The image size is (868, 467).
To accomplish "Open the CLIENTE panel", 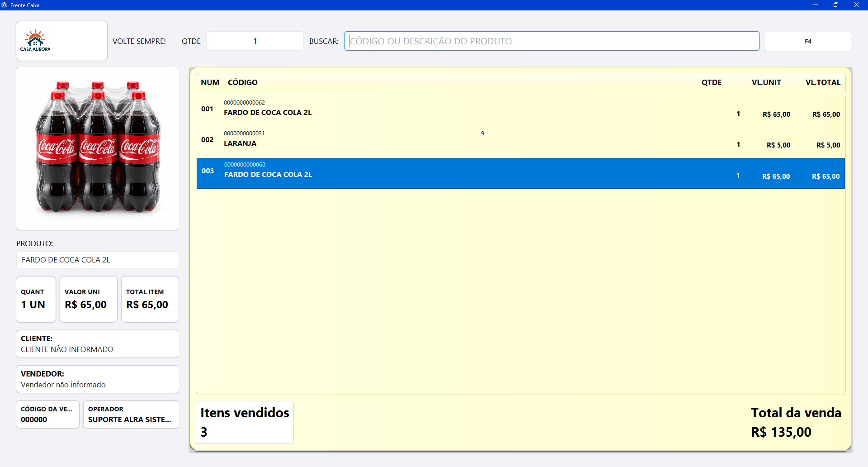I will point(98,344).
